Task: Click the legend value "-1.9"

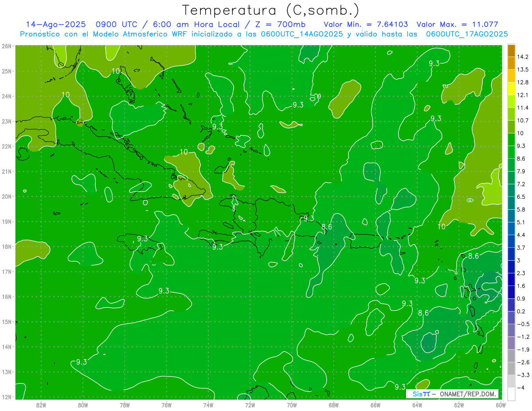Action: pos(523,349)
